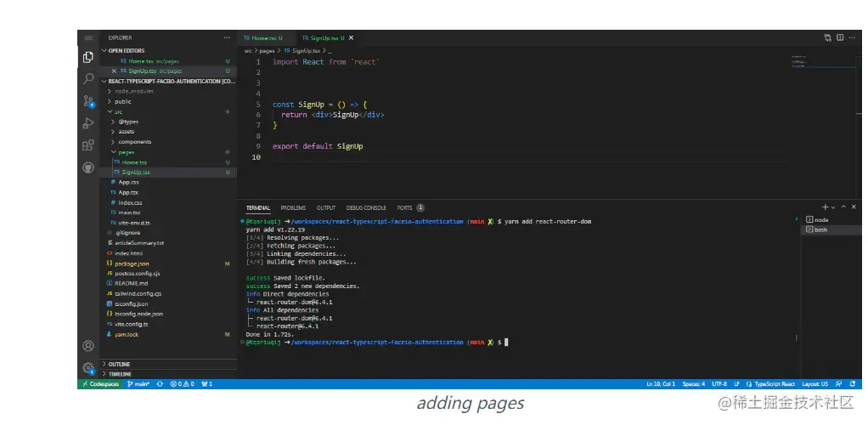This screenshot has width=868, height=425.
Task: Open the Explorer view in activity bar
Action: click(x=88, y=57)
